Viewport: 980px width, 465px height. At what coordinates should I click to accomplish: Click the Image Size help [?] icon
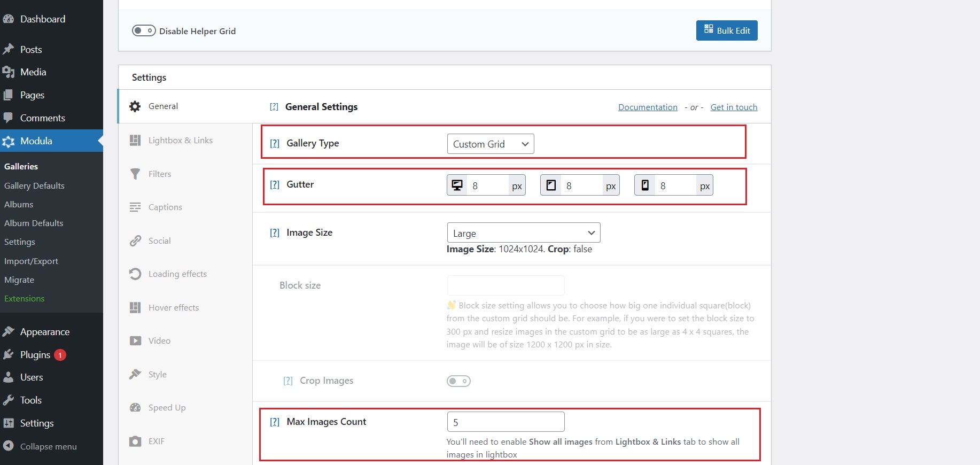[275, 232]
